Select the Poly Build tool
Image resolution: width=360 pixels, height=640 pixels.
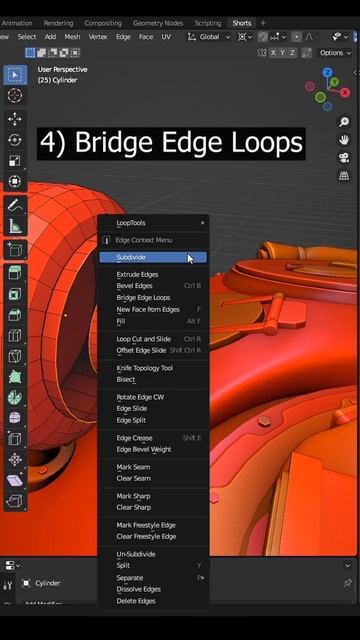(15, 377)
